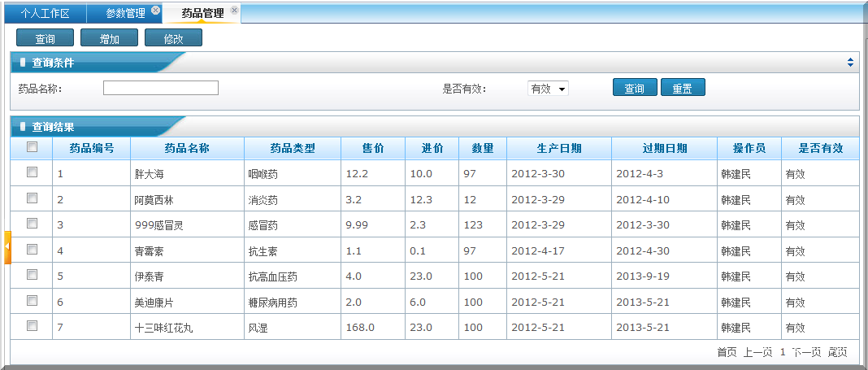Click 查询 button next to 重置
The height and width of the screenshot is (370, 868).
634,89
